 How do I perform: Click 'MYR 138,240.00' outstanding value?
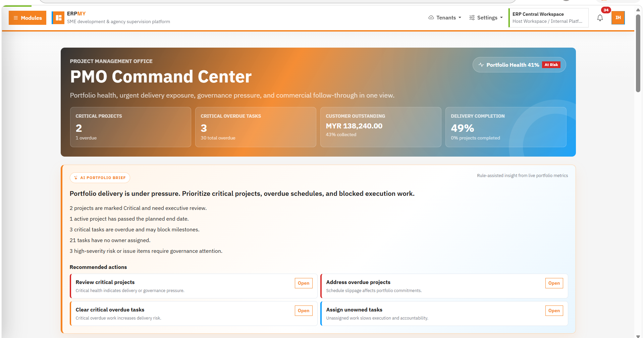(x=354, y=126)
